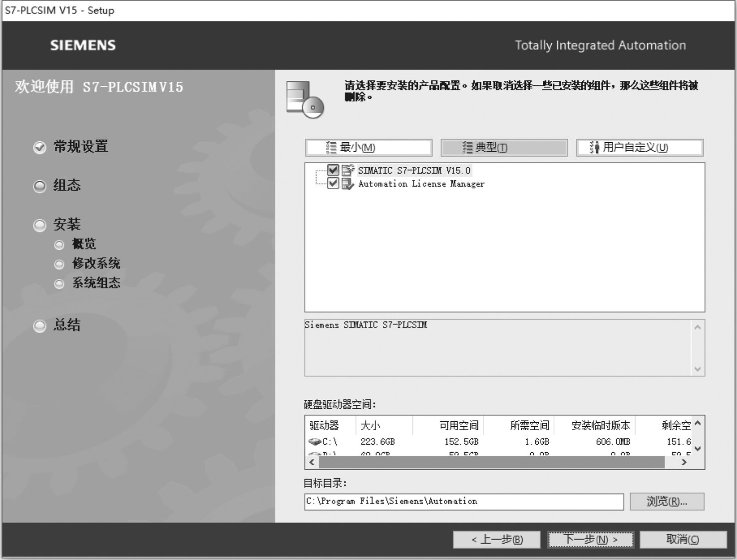Screen dimensions: 737x560
Task: Click the 606.0MB temporary space cell
Action: 613,442
